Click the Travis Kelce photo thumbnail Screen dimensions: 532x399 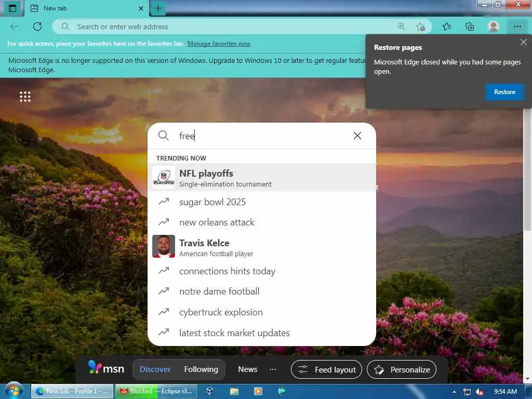pos(164,246)
